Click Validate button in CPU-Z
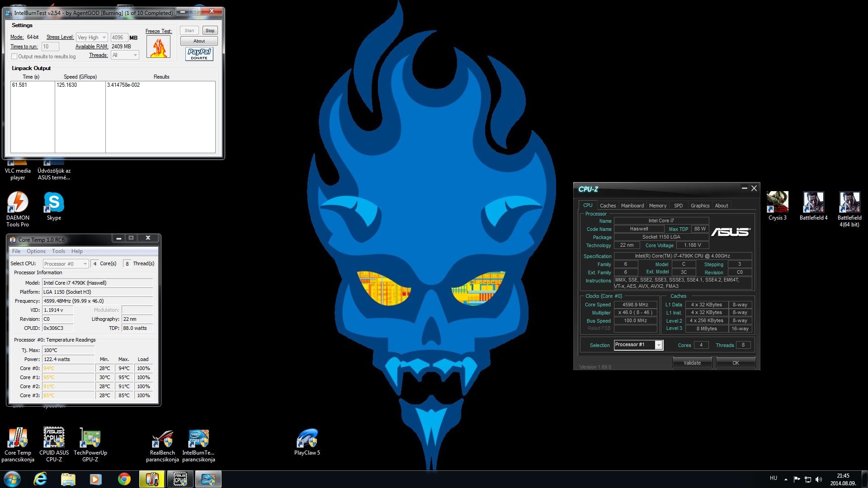Viewport: 868px width, 488px height. pyautogui.click(x=692, y=363)
